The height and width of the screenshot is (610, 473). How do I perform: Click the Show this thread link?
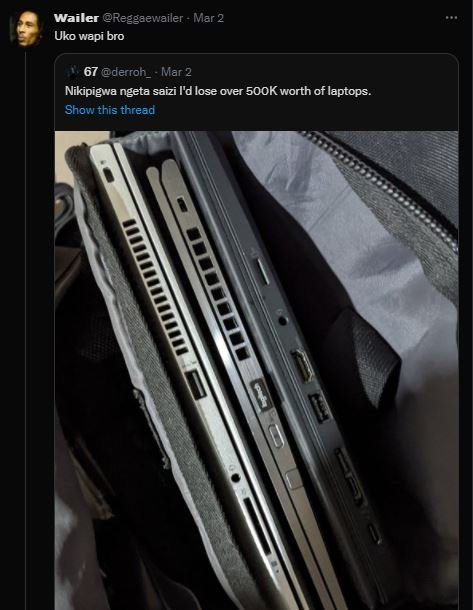coord(110,110)
